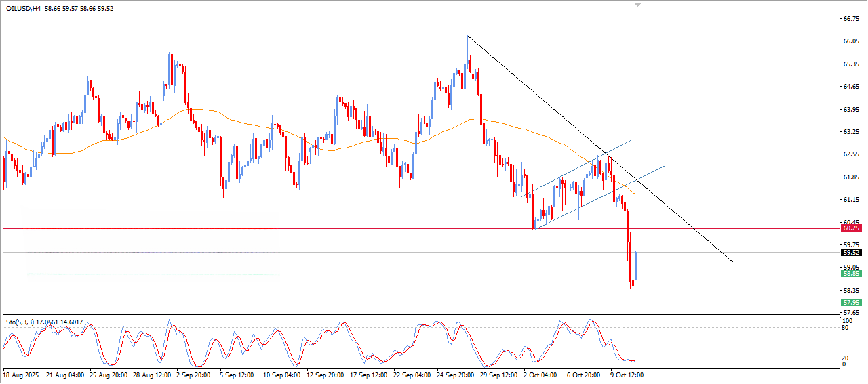
Task: Click the 66.75 price scale label
Action: click(851, 19)
